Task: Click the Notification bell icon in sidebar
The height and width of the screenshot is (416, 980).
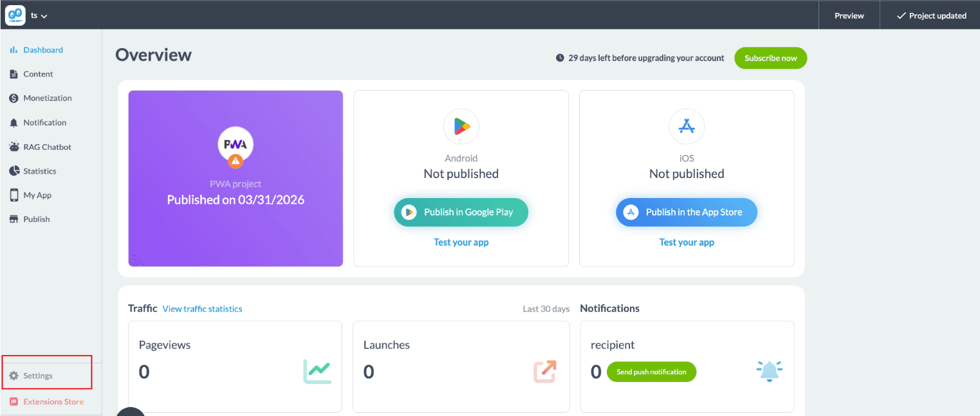Action: [14, 123]
